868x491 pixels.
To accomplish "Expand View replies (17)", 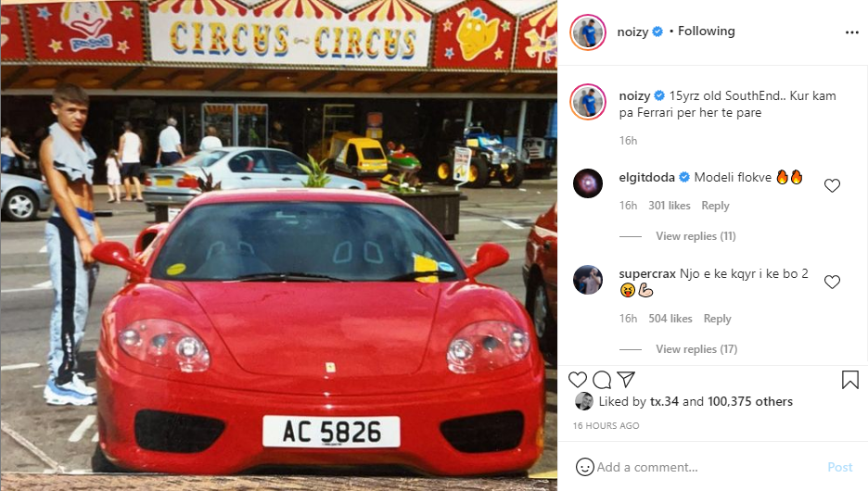I will tap(696, 349).
